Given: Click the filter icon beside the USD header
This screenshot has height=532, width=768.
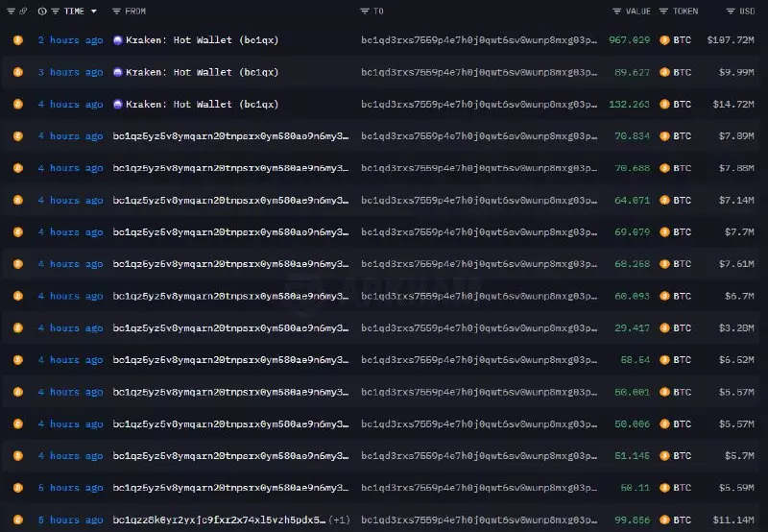Looking at the screenshot, I should (x=731, y=12).
